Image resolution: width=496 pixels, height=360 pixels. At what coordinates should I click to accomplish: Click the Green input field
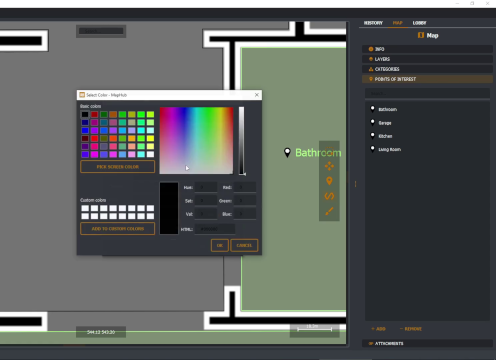245,201
